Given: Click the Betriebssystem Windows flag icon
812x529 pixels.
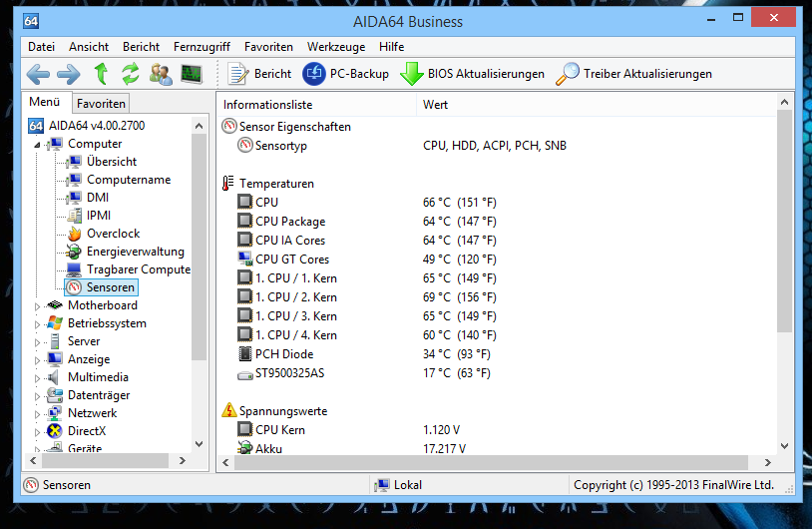Looking at the screenshot, I should click(55, 323).
